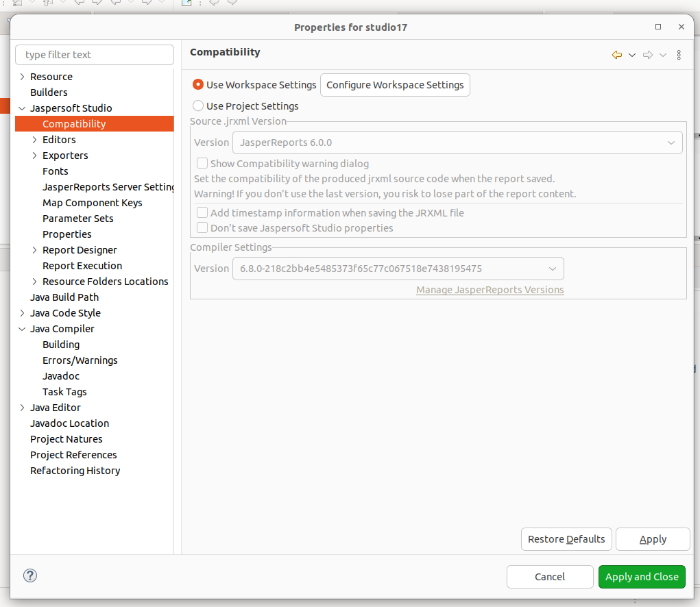This screenshot has width=700, height=607.
Task: Select the Errors/Warnings tree item
Action: (x=80, y=360)
